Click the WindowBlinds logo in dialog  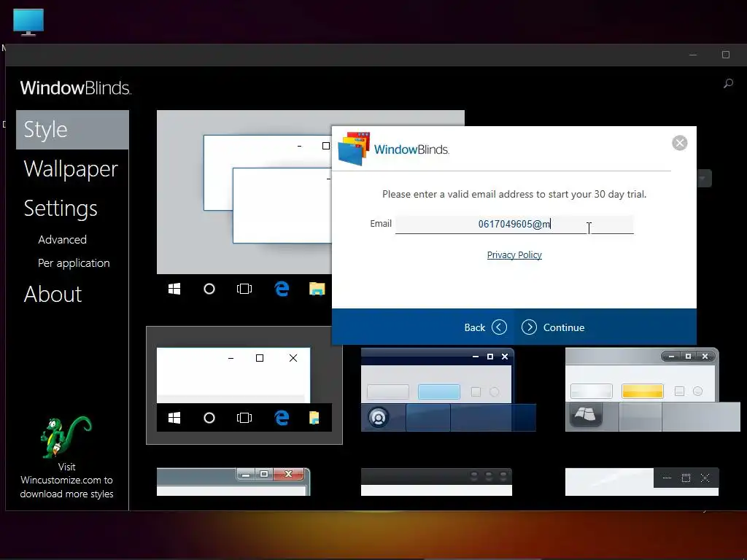[393, 149]
